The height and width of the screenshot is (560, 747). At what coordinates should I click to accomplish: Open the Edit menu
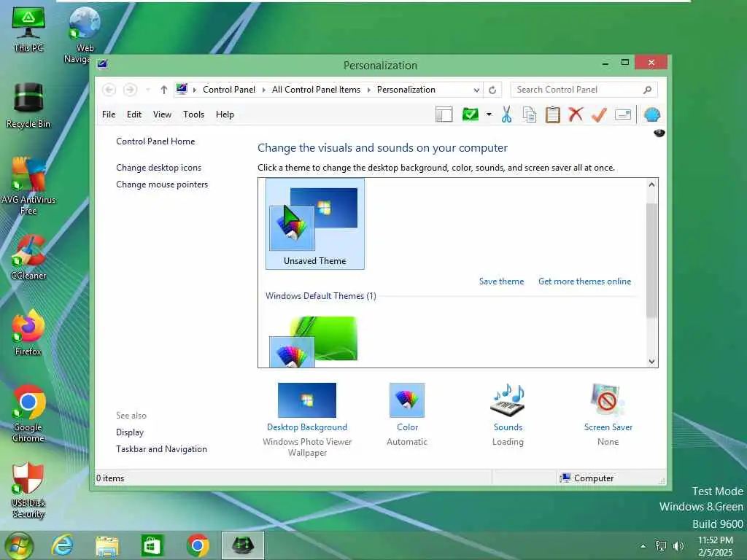pos(134,114)
